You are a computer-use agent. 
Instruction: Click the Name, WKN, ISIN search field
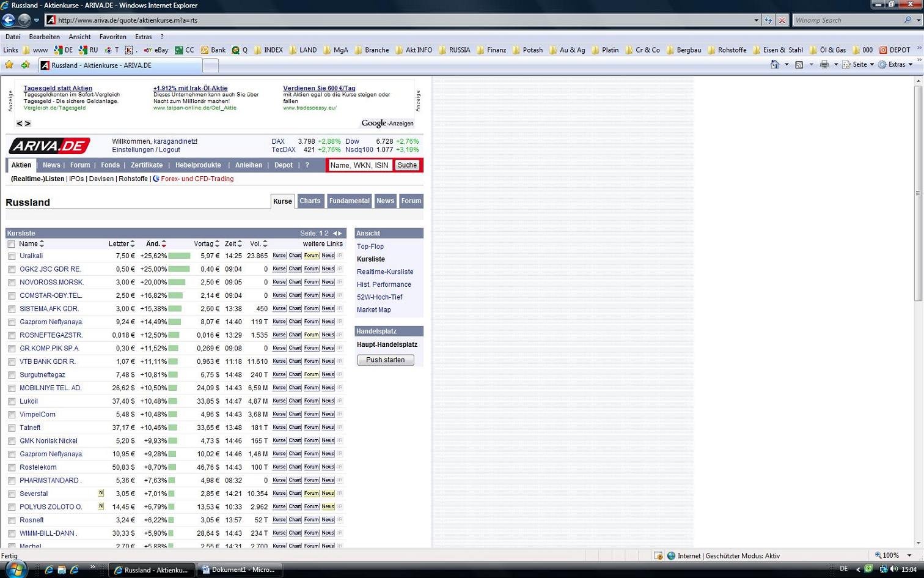pyautogui.click(x=359, y=165)
